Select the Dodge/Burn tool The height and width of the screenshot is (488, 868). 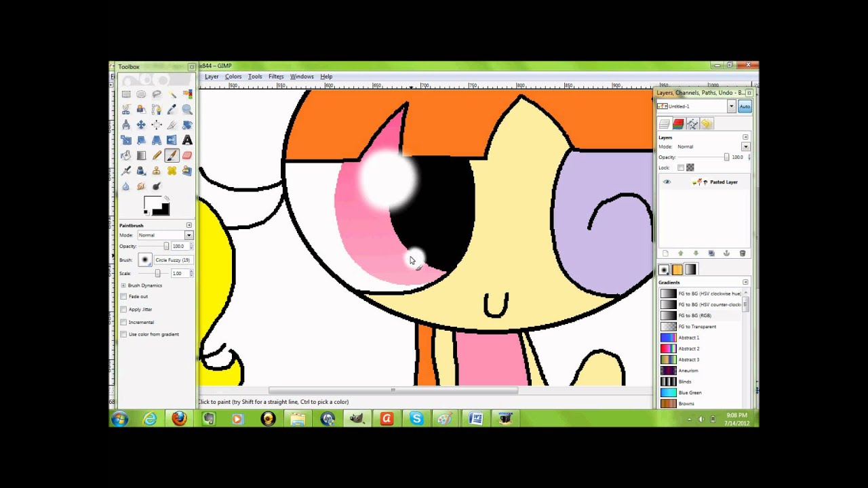[157, 186]
